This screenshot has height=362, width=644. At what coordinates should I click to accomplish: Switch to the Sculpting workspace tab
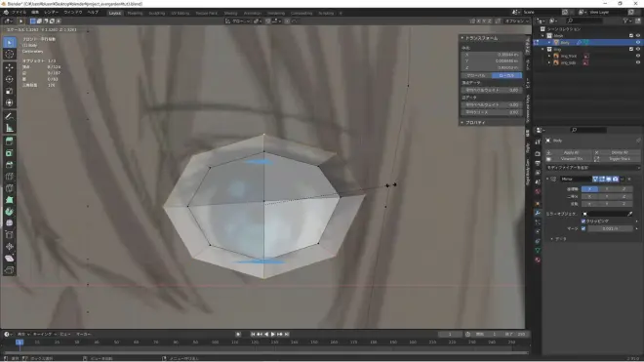click(156, 13)
